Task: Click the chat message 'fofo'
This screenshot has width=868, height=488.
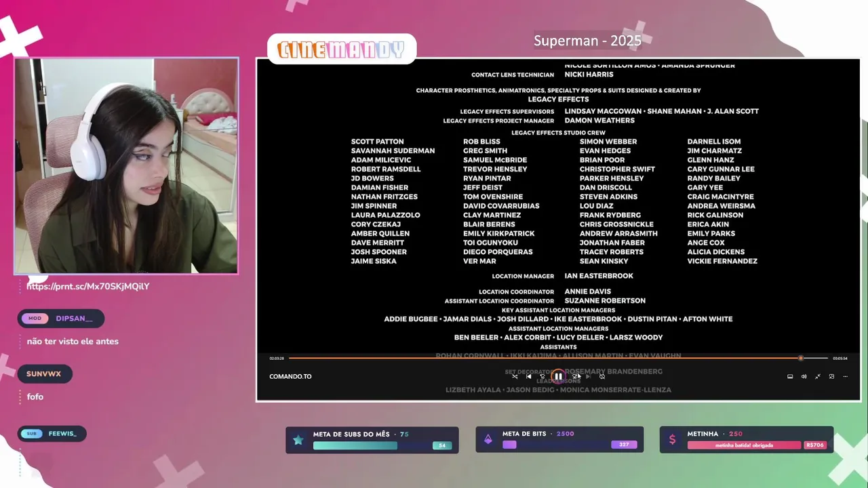Action: (35, 396)
